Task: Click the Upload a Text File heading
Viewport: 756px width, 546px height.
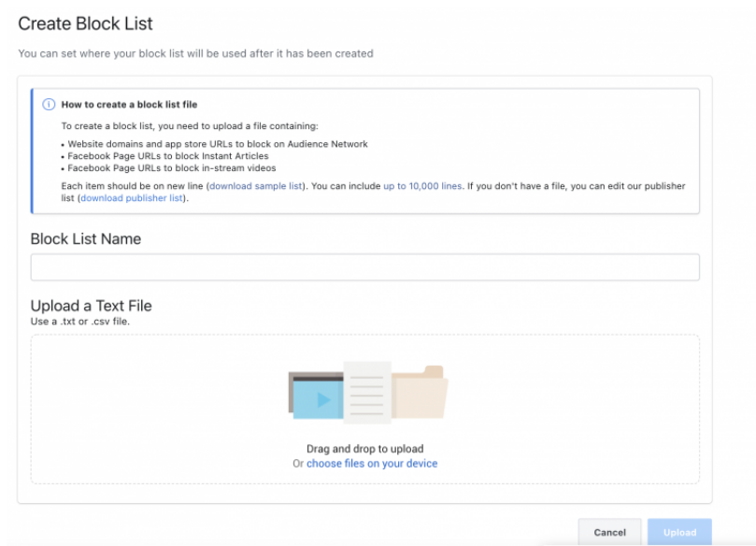Action: coord(92,306)
